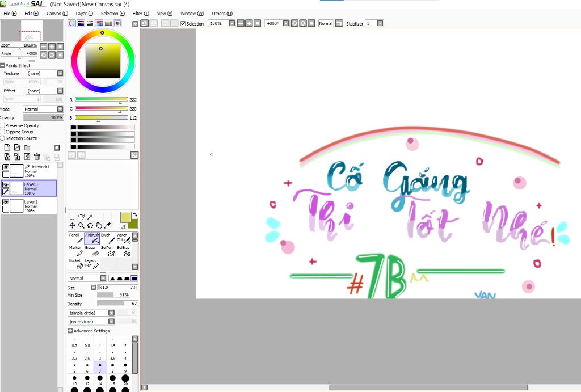The height and width of the screenshot is (392, 581).
Task: Open the no texture brush dropdown
Action: pos(91,322)
